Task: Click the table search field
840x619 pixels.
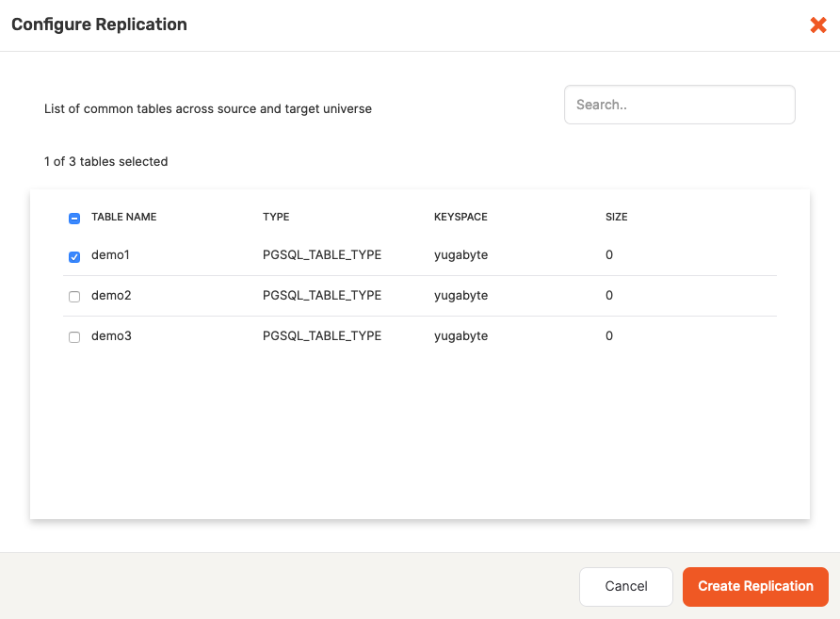Action: [679, 105]
